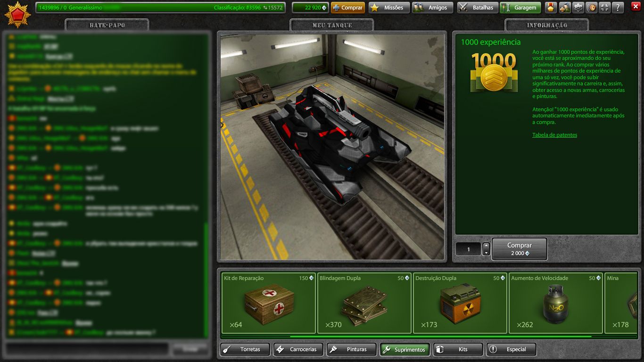Click the top bar Comprar crystals button
The image size is (644, 362).
(x=348, y=8)
